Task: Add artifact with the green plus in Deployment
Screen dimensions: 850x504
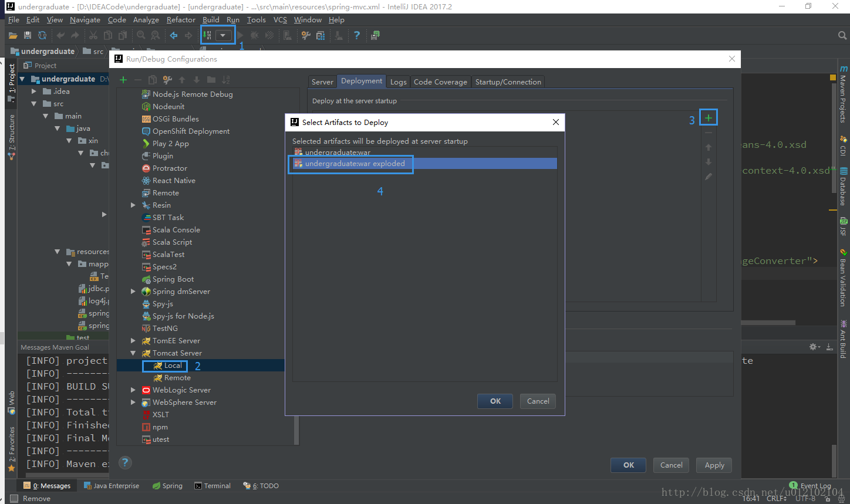Action: point(709,118)
